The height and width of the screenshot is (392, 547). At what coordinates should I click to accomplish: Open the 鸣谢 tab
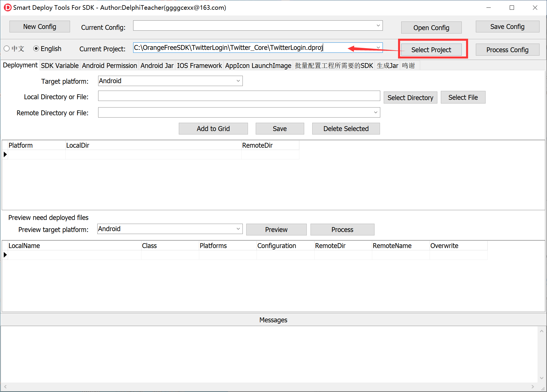point(409,66)
